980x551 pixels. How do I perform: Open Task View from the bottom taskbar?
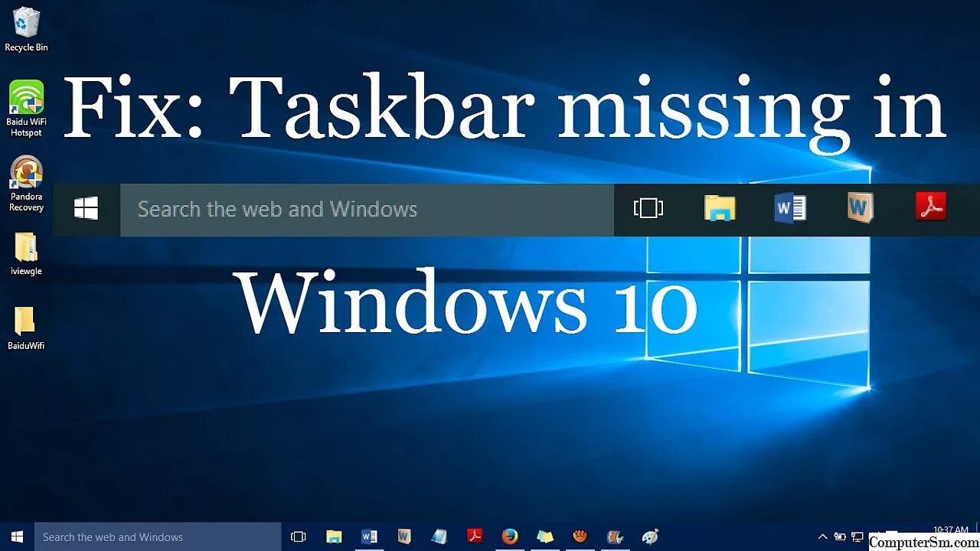coord(299,537)
